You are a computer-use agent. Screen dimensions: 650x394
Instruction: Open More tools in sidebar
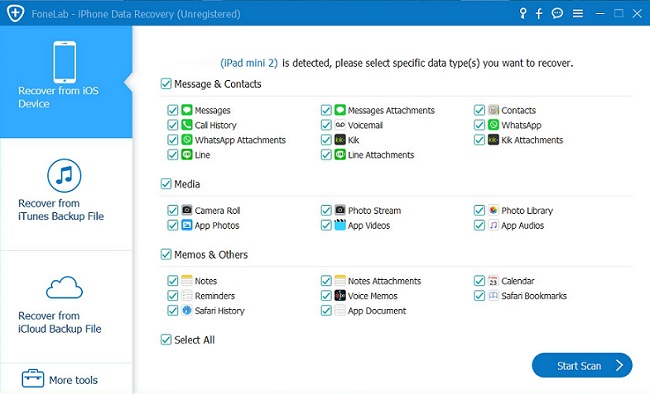66,379
